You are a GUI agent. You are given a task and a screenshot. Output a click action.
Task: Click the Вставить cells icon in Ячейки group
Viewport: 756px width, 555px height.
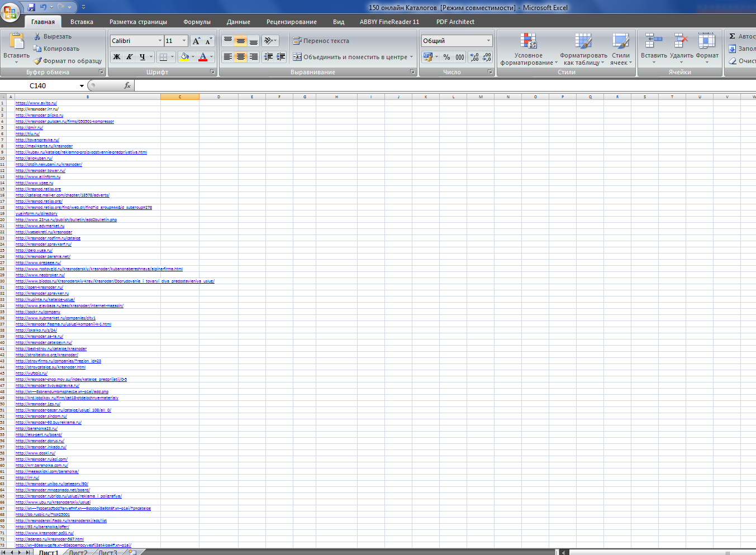pos(654,41)
